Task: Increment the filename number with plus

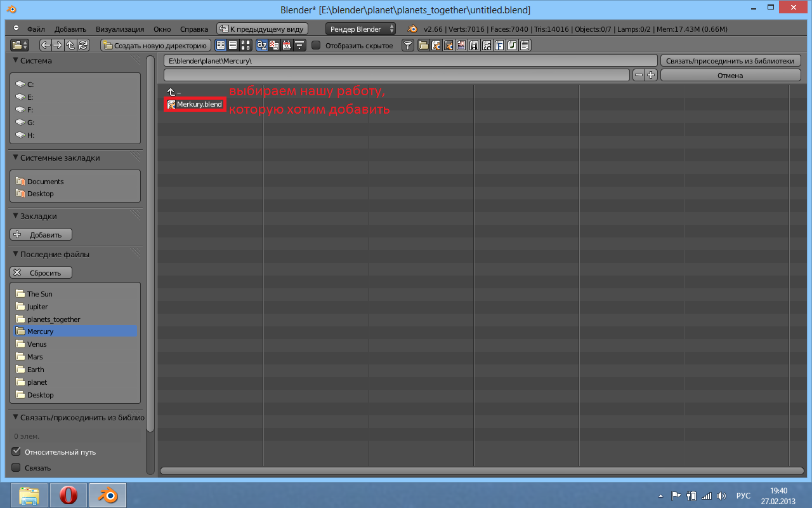Action: (x=651, y=75)
